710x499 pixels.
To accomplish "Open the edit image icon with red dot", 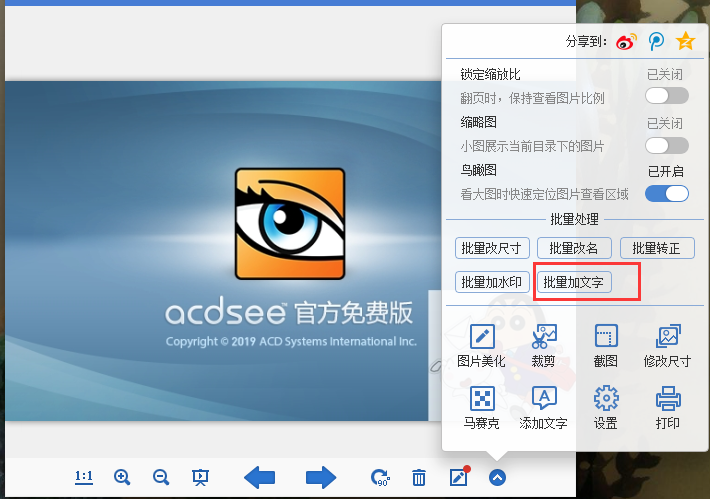I will click(x=459, y=477).
